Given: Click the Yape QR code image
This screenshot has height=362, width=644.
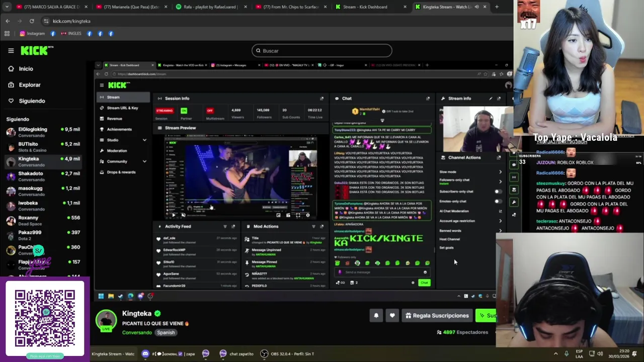Looking at the screenshot, I should click(x=45, y=318).
